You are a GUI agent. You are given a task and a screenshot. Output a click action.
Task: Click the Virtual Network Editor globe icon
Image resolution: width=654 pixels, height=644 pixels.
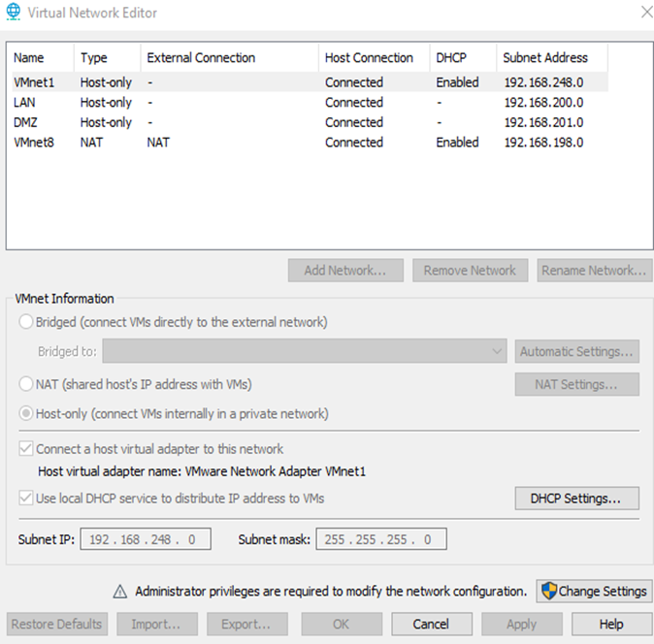(14, 12)
